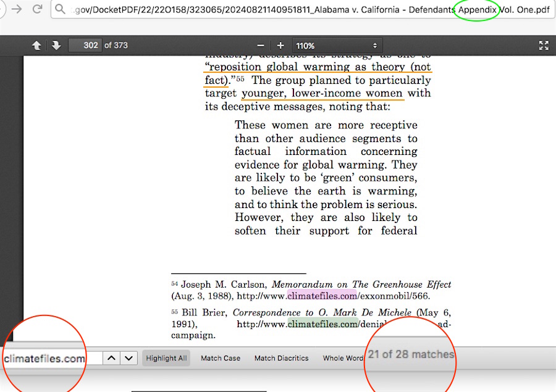Zoom out of the PDF document

(261, 46)
